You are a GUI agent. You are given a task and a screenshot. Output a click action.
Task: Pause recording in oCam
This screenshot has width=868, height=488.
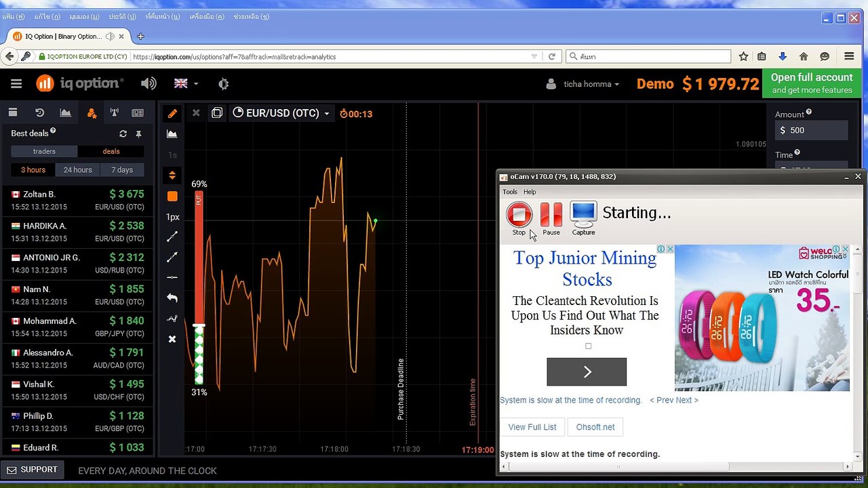(x=551, y=219)
